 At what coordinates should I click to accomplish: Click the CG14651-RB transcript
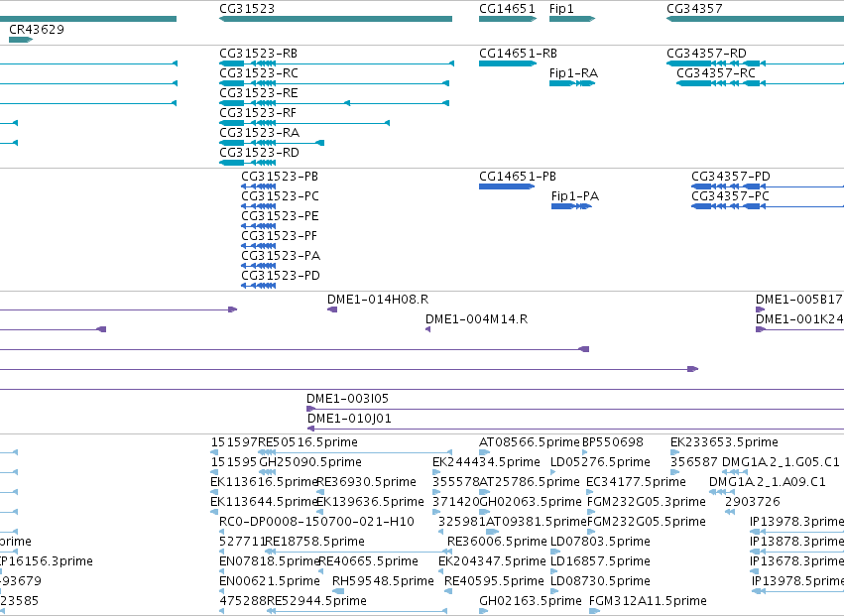508,63
